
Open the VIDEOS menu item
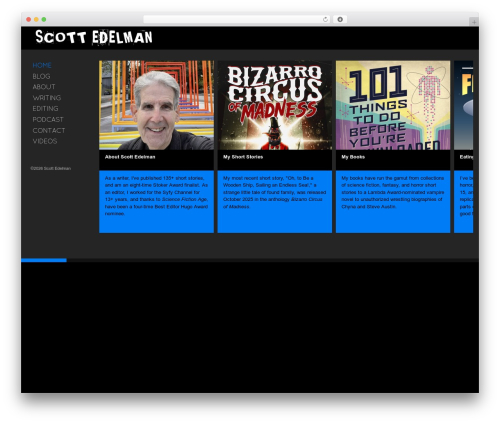coord(45,141)
